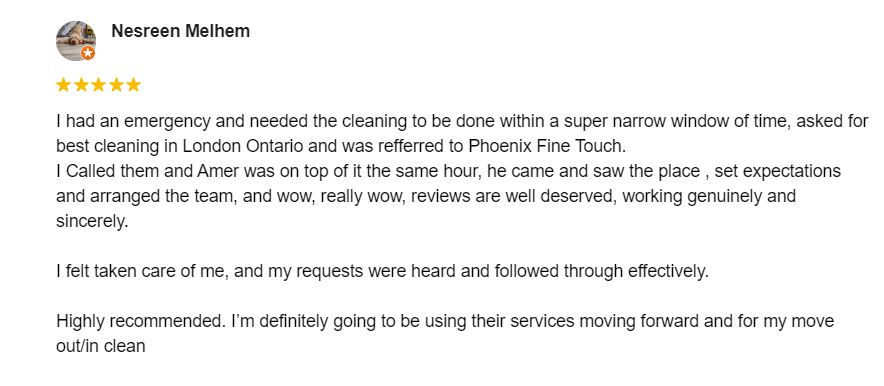Select the fifth yellow rating star
Image resolution: width=884 pixels, height=386 pixels.
(x=133, y=85)
